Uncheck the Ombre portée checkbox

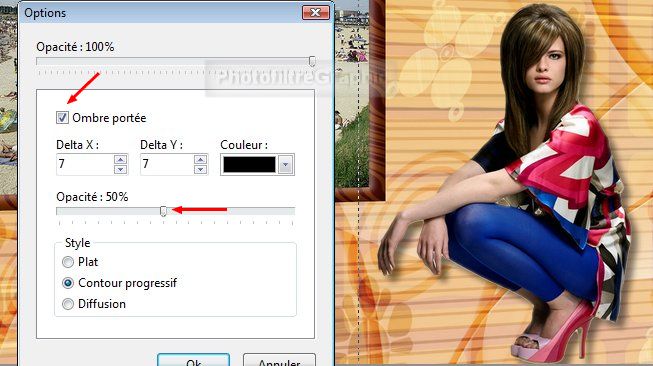(x=62, y=118)
